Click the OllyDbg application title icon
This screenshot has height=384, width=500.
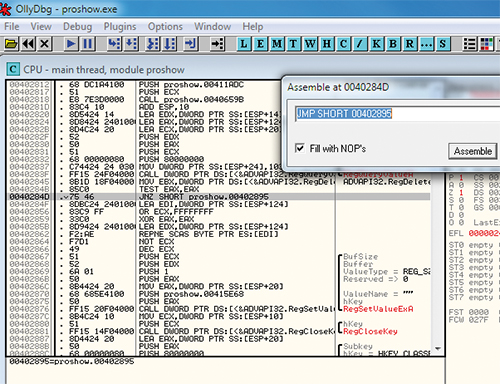(x=6, y=9)
